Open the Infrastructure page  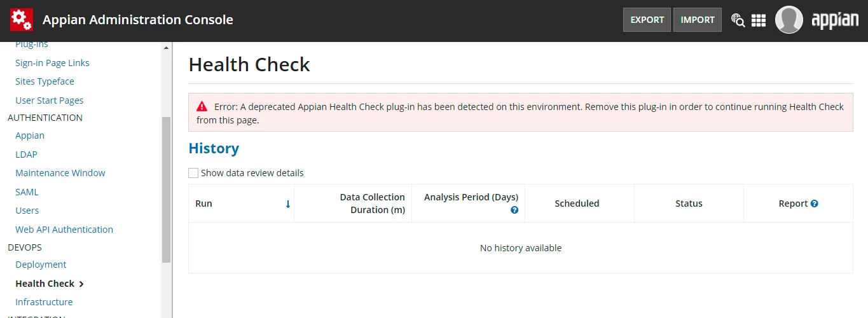pyautogui.click(x=44, y=302)
